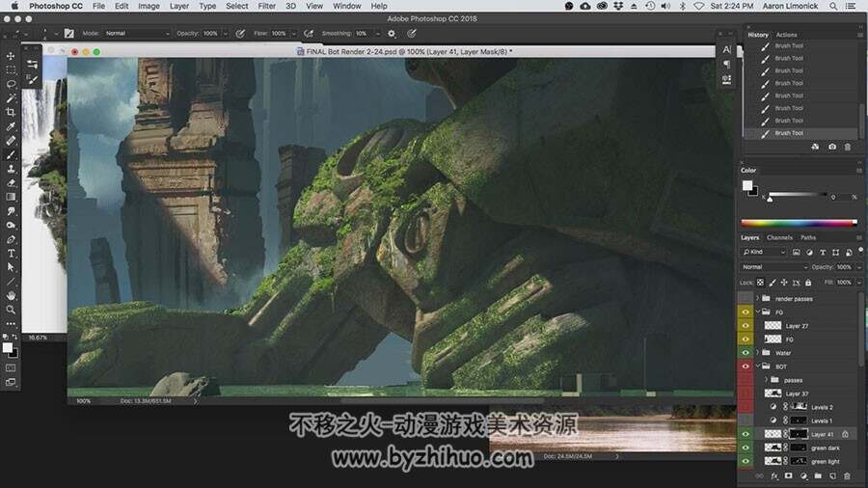868x488 pixels.
Task: Open smoothing options gear icon
Action: point(392,34)
